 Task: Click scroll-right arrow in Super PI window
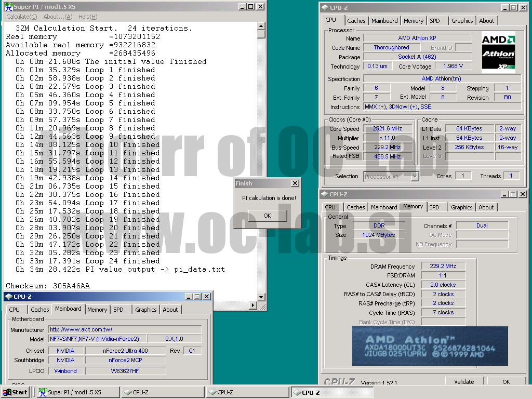pyautogui.click(x=253, y=305)
